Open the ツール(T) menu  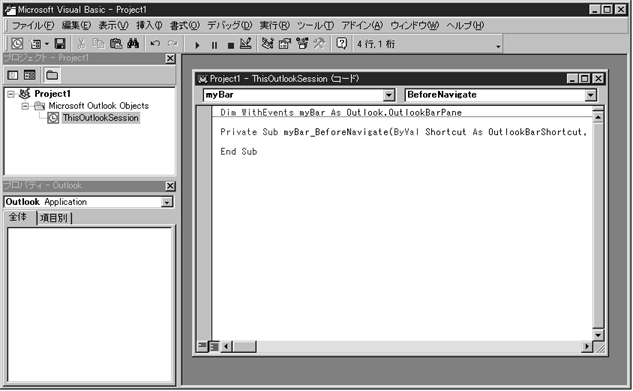point(315,25)
